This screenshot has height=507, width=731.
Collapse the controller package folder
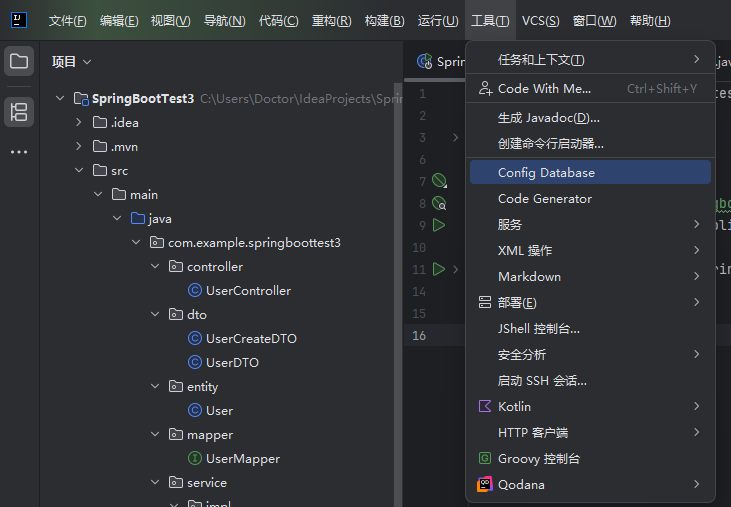tap(155, 267)
